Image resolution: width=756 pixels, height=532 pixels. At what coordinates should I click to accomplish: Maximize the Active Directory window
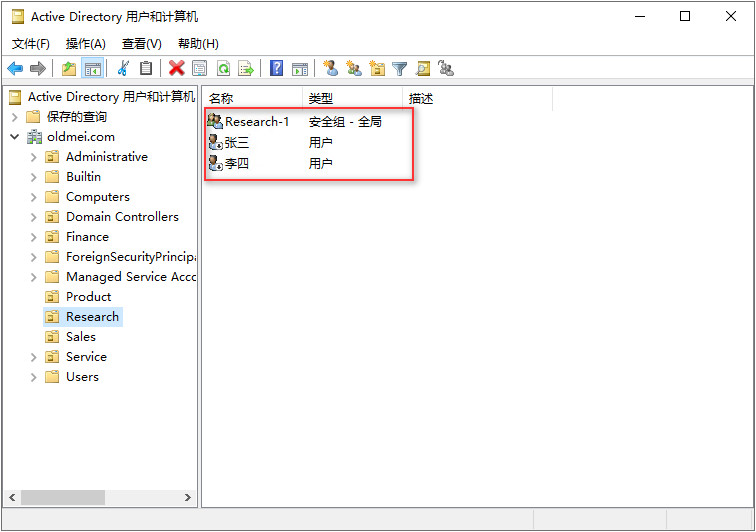pos(685,16)
